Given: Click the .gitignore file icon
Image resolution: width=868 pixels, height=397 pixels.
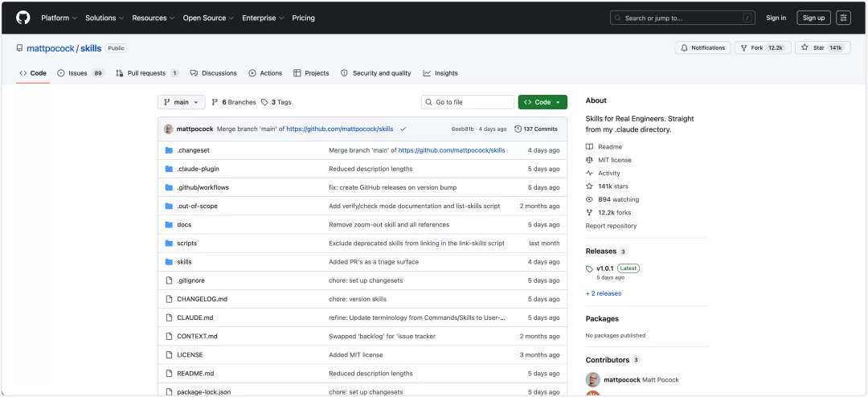Looking at the screenshot, I should [169, 280].
